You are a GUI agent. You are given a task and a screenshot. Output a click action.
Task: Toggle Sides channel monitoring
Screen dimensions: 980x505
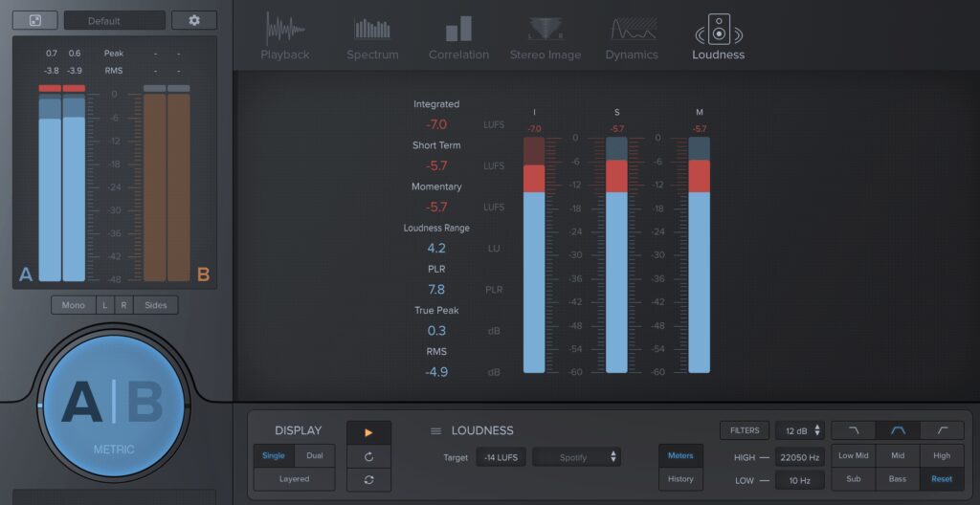155,305
